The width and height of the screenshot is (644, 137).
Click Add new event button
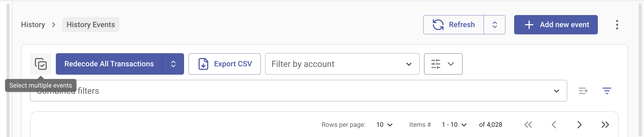click(x=556, y=25)
